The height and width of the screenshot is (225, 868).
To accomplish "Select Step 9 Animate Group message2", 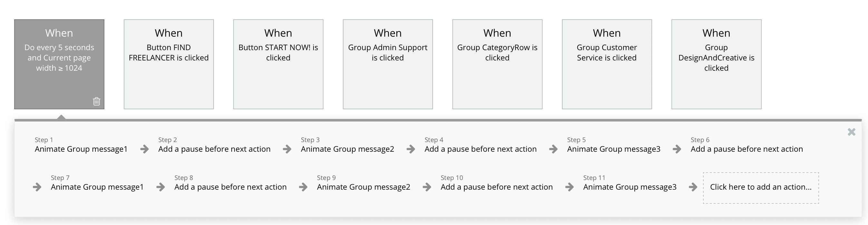I will point(363,187).
